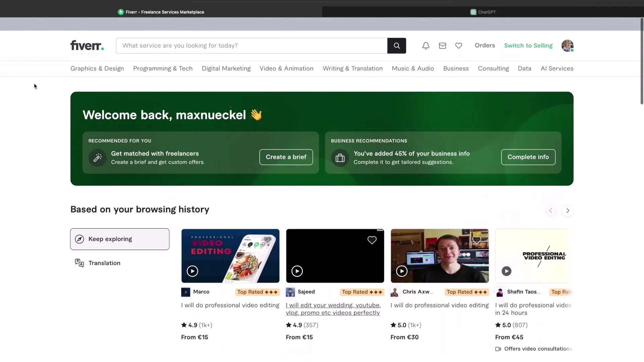
Task: Play Chris Axw's gig video preview
Action: point(401,271)
